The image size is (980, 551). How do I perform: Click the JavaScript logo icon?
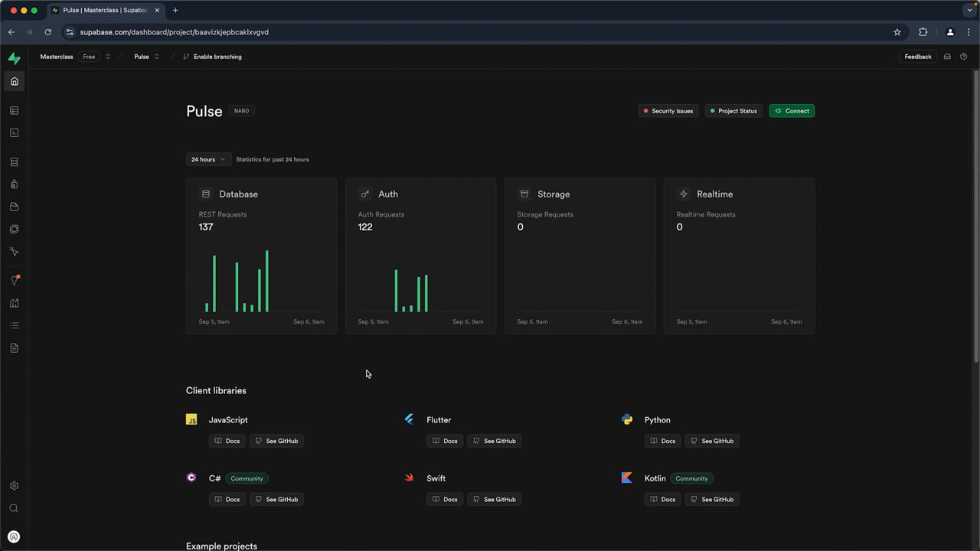click(x=191, y=419)
